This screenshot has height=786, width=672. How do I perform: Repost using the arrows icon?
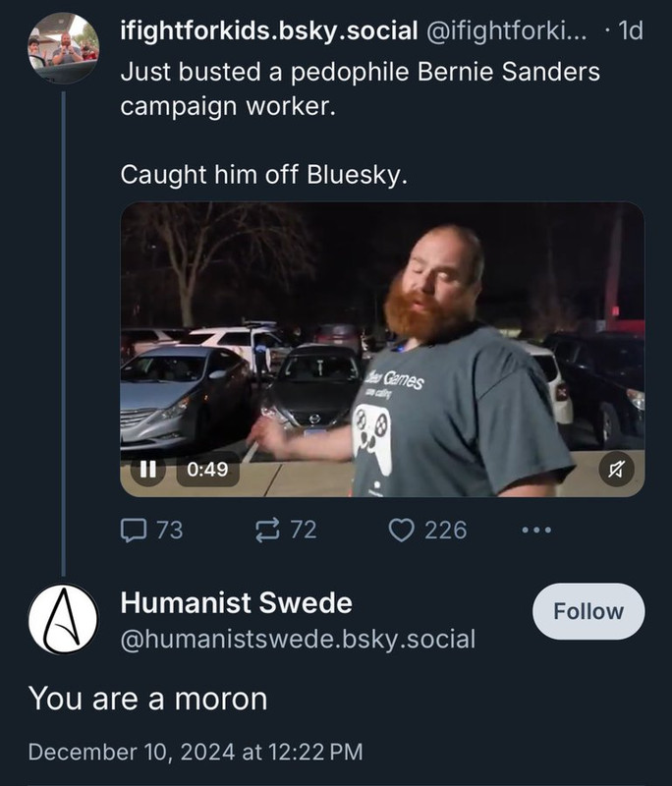click(267, 531)
